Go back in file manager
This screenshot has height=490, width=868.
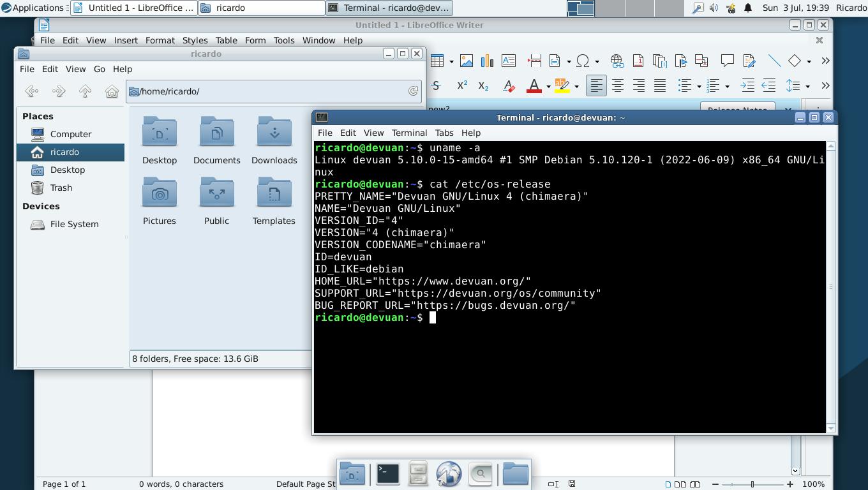coord(31,91)
